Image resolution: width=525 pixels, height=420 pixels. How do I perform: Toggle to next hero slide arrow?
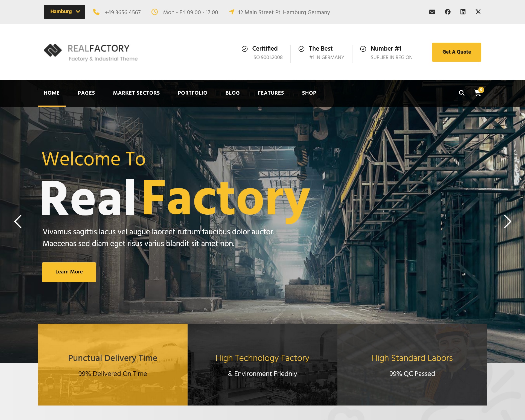pos(507,221)
